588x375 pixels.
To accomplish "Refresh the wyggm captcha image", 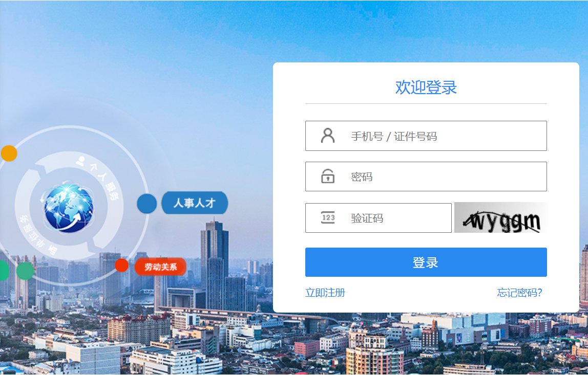I will 500,217.
